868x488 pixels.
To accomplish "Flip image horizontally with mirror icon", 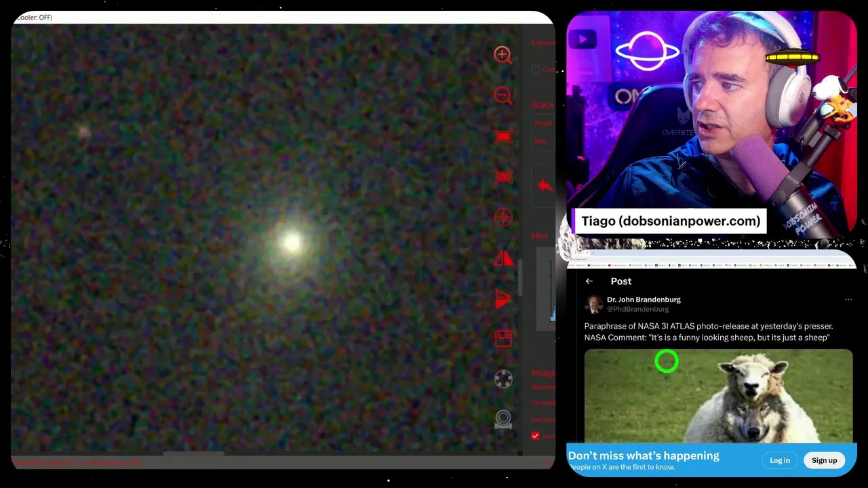I will point(503,258).
